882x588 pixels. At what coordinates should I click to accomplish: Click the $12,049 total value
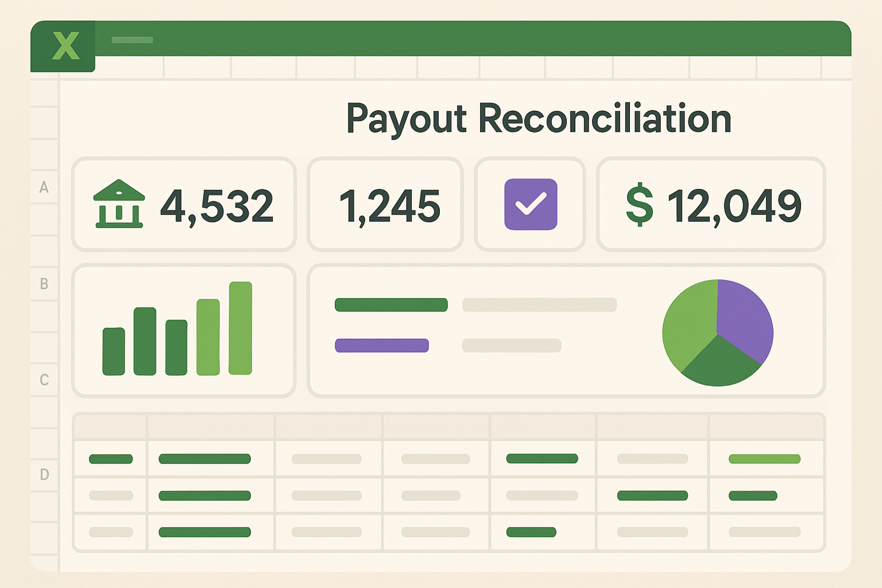[734, 205]
